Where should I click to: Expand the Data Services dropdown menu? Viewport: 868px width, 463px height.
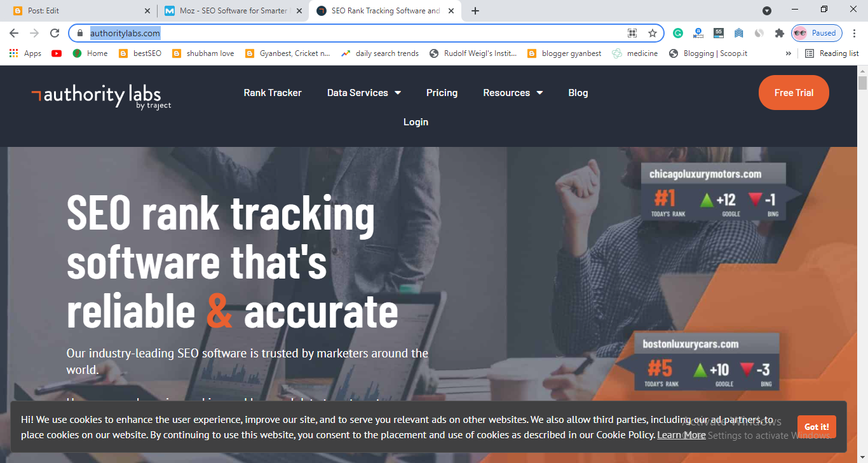364,93
